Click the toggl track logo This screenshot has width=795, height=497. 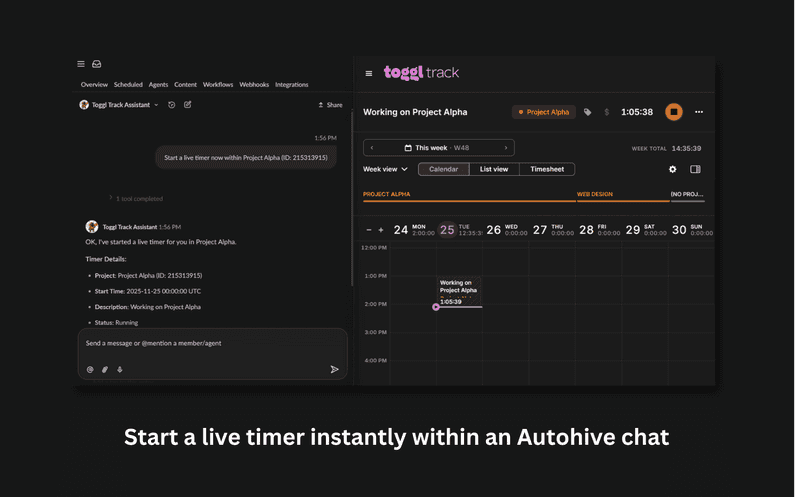pos(421,73)
